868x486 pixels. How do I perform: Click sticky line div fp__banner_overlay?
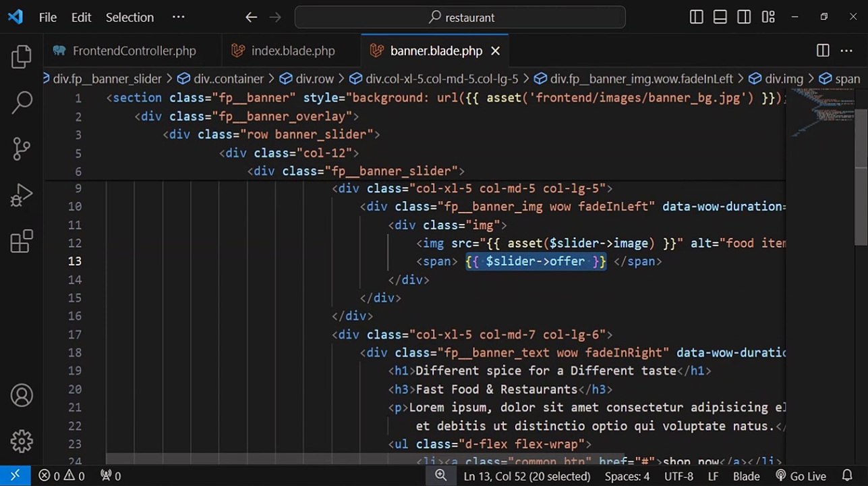pyautogui.click(x=247, y=116)
